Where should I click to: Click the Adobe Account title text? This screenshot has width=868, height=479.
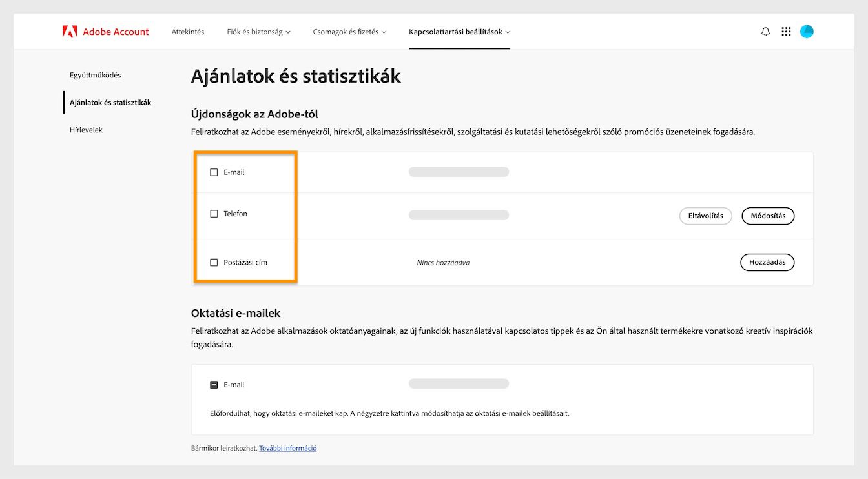(x=114, y=31)
